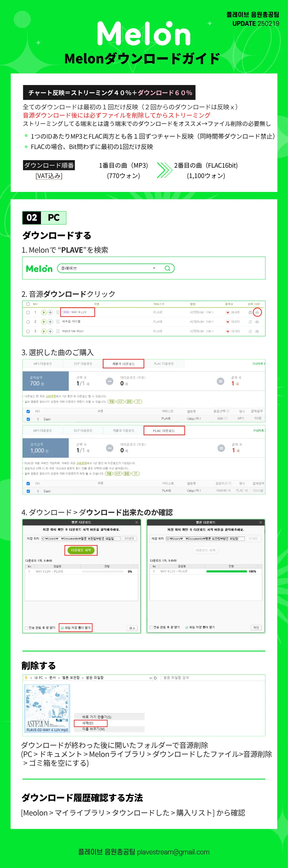Open lyrics icon for Watch Me Woo!
288x868 pixels.
pos(57,331)
